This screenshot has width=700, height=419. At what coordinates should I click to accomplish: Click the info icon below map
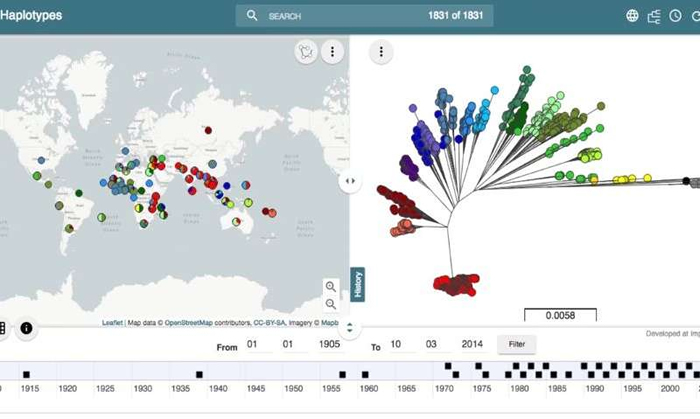pos(26,328)
